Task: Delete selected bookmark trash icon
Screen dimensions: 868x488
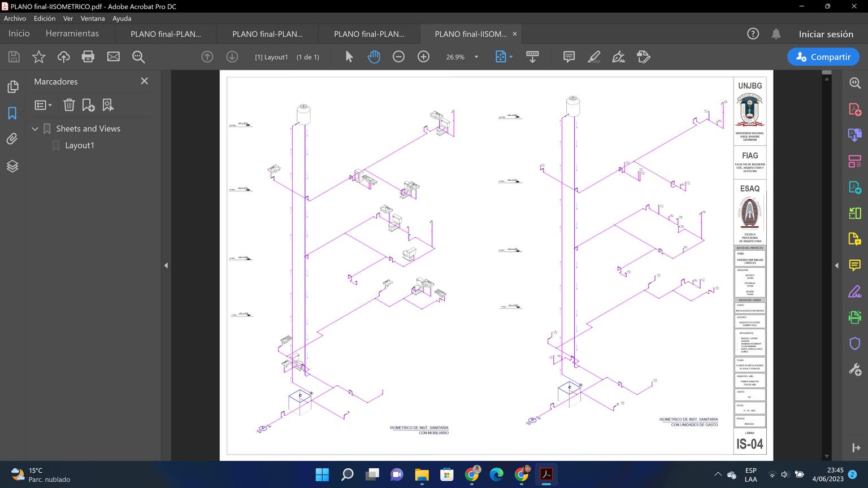Action: coord(69,105)
